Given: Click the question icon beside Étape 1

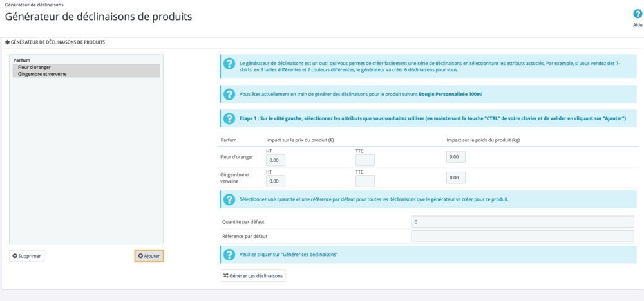Looking at the screenshot, I should click(x=229, y=119).
